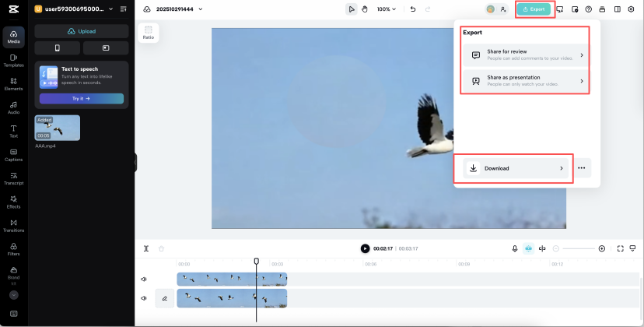Open the user5930069500 workspace dropdown
644x327 pixels.
74,9
